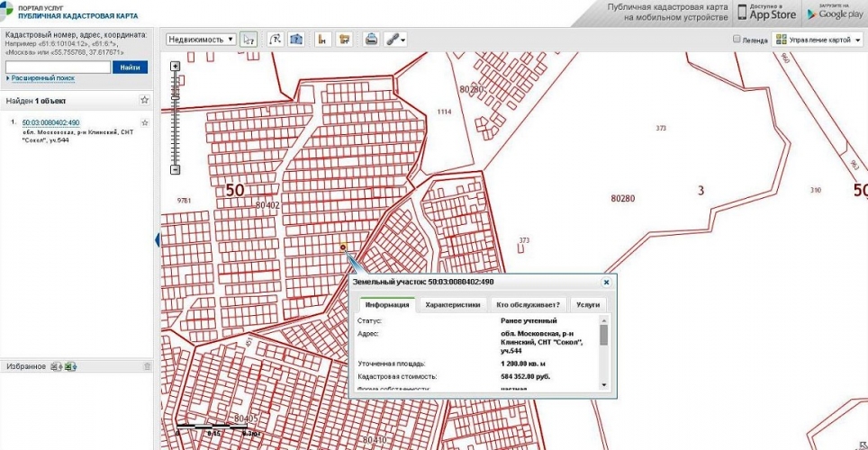Click the popup scrollbar down arrow

click(604, 384)
